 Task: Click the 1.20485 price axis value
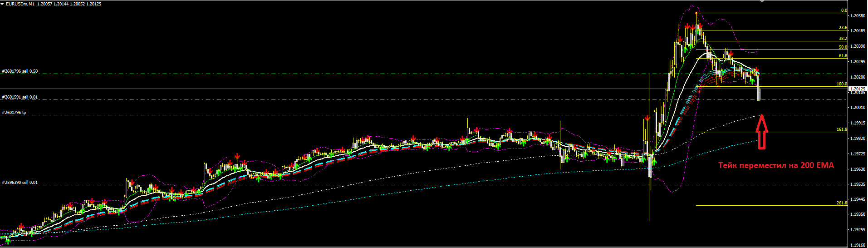coord(858,31)
